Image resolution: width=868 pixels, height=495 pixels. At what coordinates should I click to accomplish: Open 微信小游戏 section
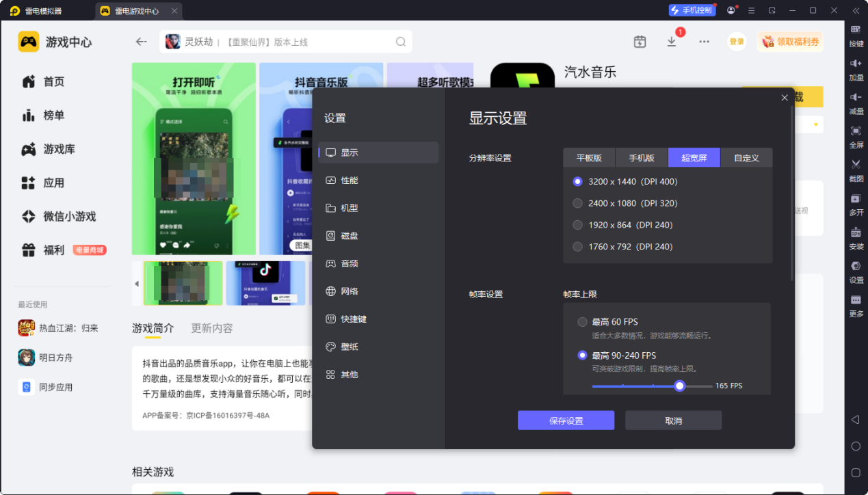pyautogui.click(x=59, y=217)
